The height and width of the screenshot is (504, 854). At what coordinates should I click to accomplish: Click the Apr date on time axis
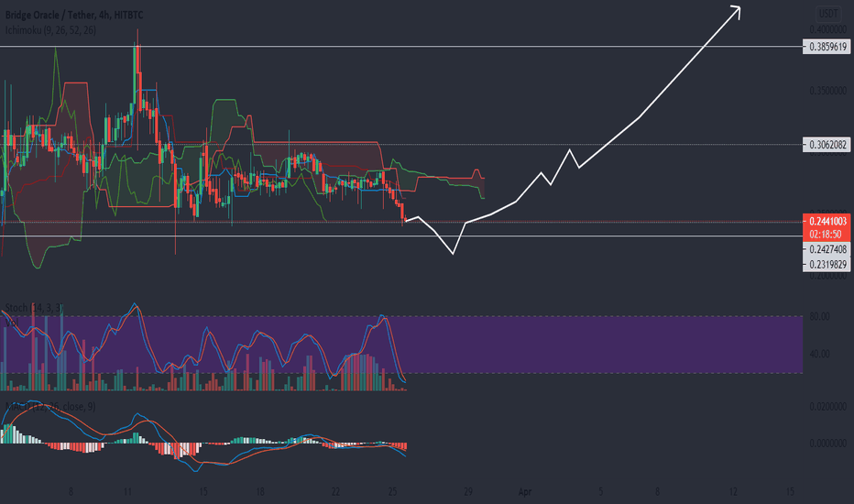click(524, 492)
